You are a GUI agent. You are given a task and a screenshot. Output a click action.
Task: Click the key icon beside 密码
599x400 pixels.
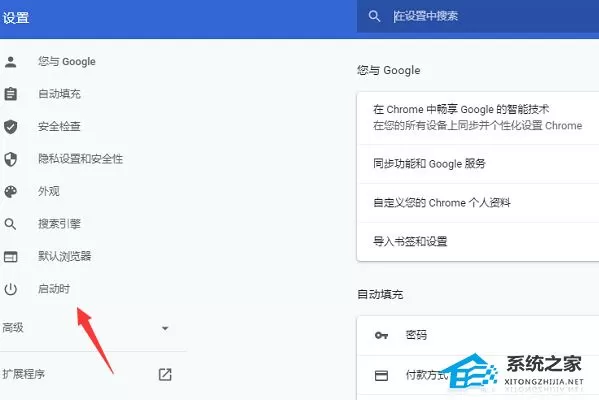tap(381, 335)
